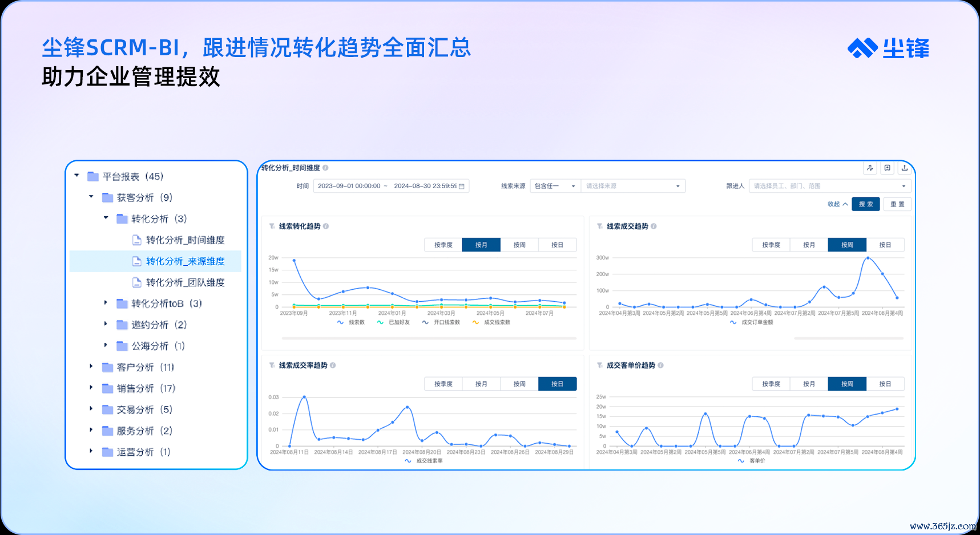980x535 pixels.
Task: Select 按日 in 成交客单价趋势 chart
Action: pos(885,384)
